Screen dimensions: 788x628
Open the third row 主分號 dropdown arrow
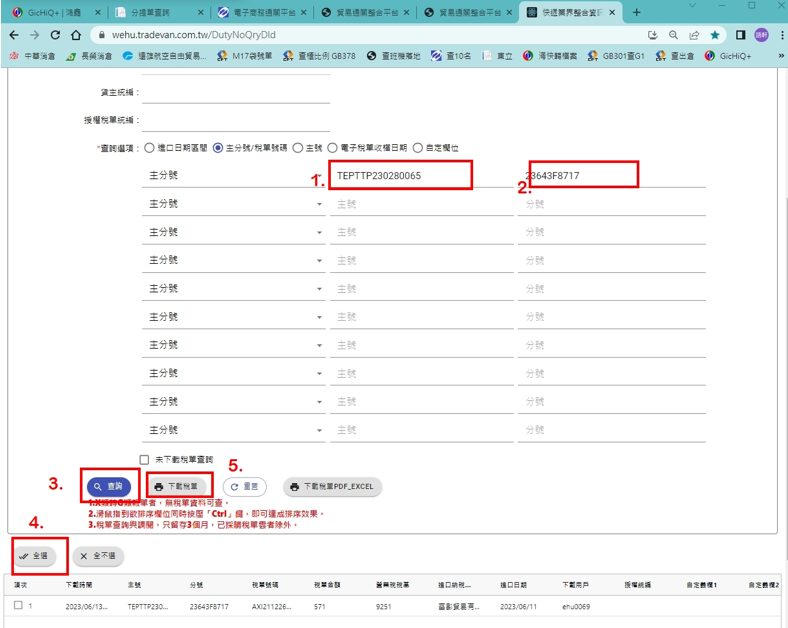[320, 232]
